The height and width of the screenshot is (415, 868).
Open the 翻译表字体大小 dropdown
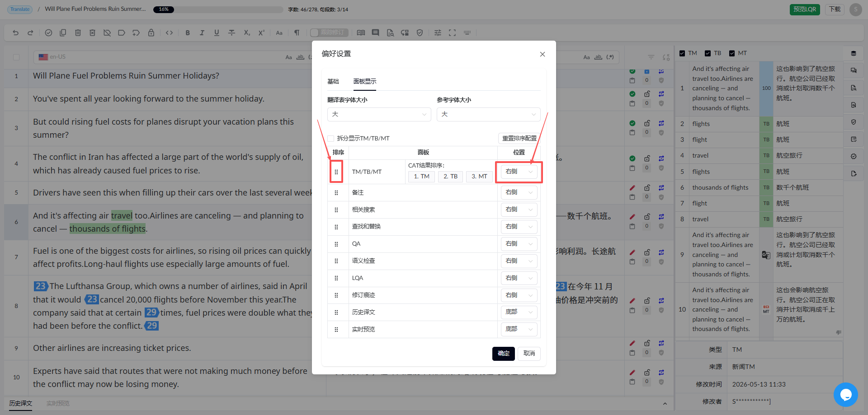[379, 114]
